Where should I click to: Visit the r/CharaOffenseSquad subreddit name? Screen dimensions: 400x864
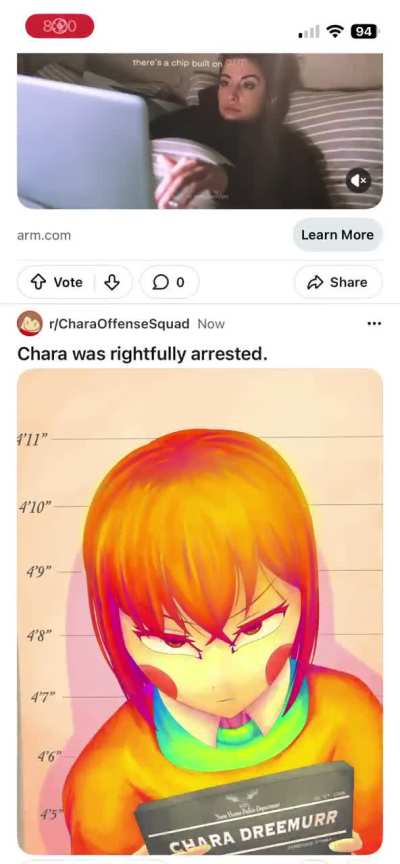click(120, 323)
